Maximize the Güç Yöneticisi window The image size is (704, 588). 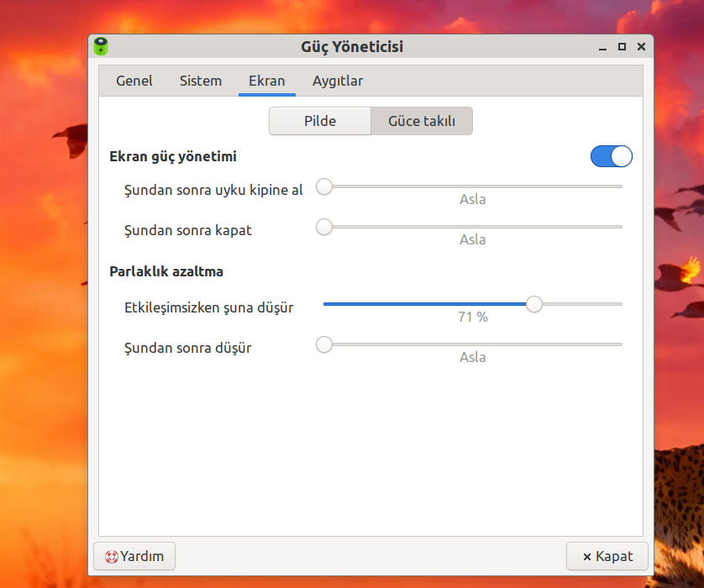tap(622, 47)
